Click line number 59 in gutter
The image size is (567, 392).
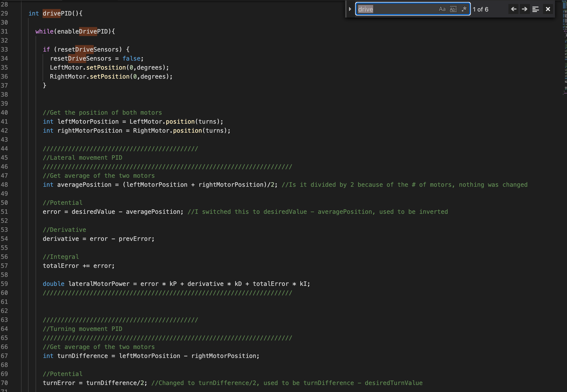tap(4, 284)
